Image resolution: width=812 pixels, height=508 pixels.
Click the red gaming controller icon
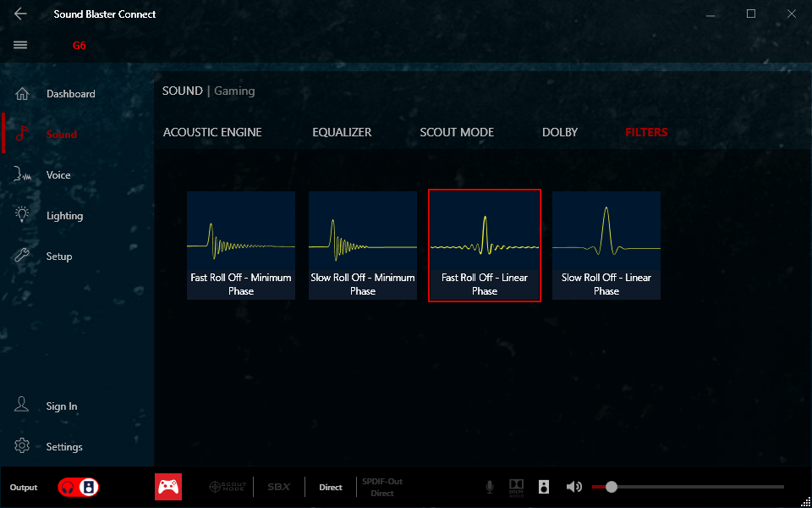(168, 487)
